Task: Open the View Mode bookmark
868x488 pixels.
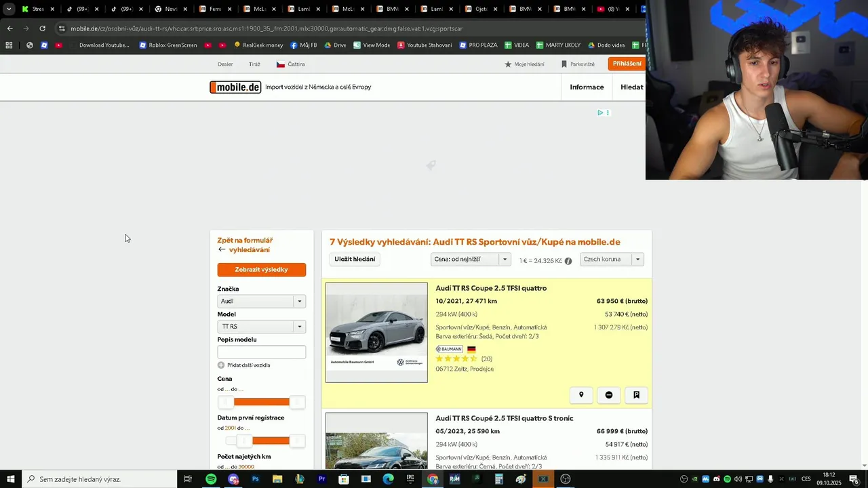Action: (x=372, y=45)
